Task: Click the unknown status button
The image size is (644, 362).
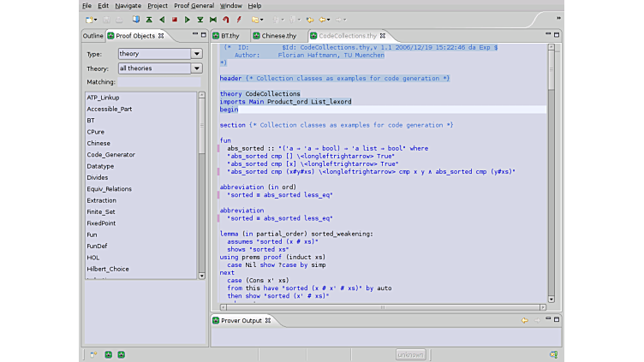Action: coord(410,354)
